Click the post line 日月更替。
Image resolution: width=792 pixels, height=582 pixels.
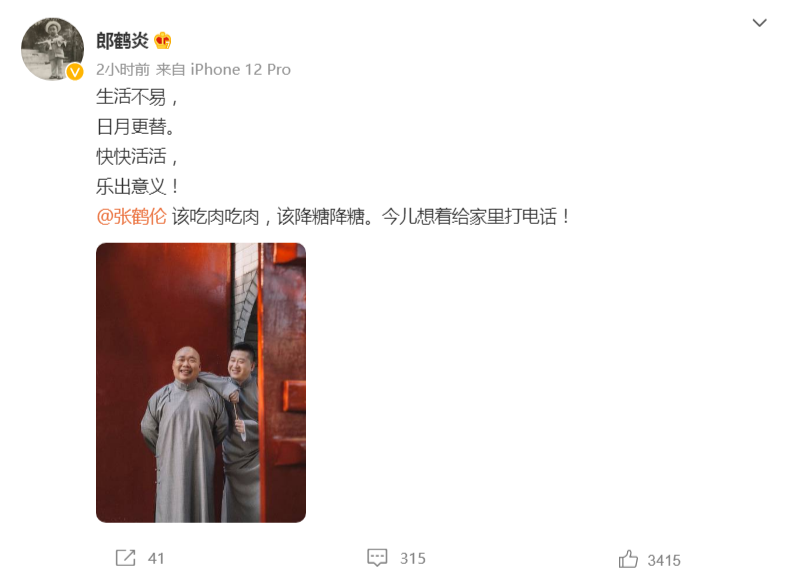(x=136, y=127)
